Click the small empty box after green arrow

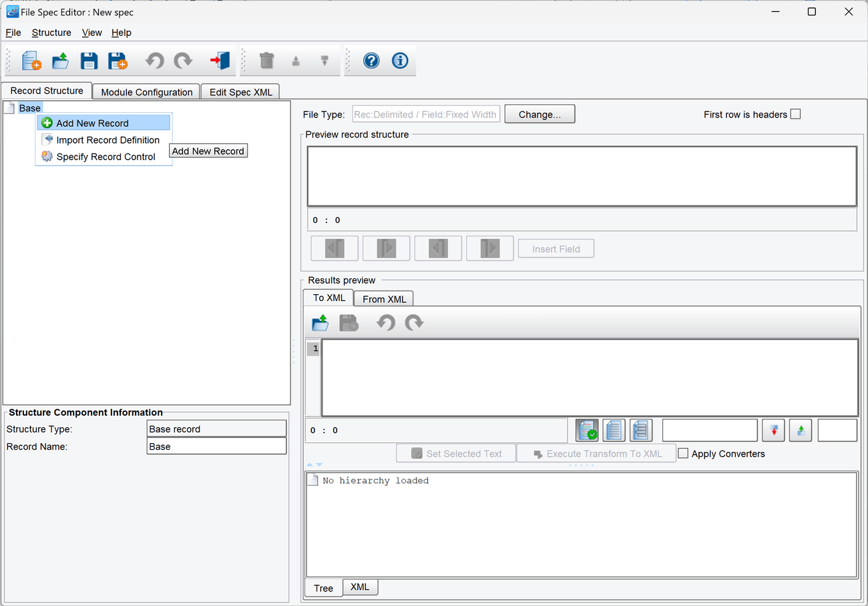(x=837, y=430)
